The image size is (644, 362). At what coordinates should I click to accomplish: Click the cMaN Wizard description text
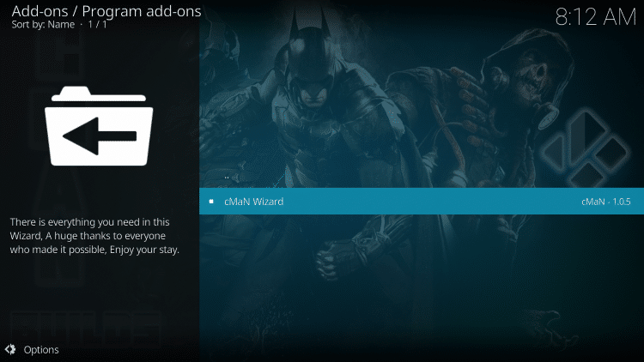94,235
